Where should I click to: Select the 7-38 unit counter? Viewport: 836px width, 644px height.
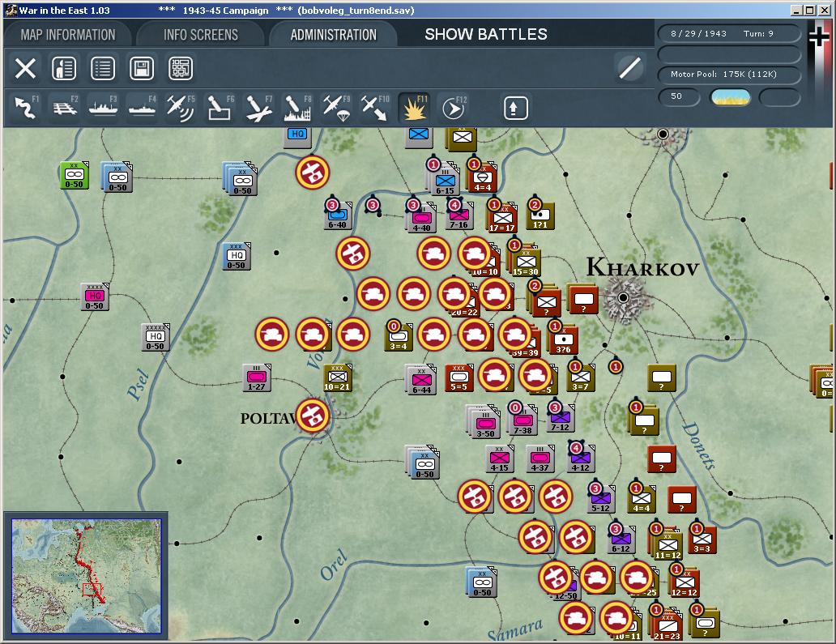pyautogui.click(x=523, y=421)
